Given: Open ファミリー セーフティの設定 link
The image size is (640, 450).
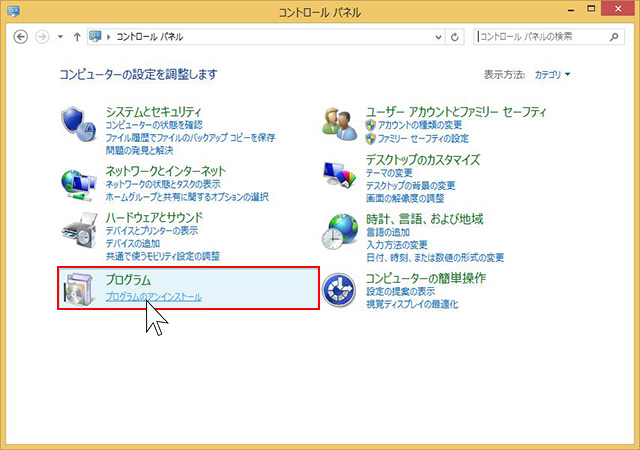Looking at the screenshot, I should (x=423, y=138).
